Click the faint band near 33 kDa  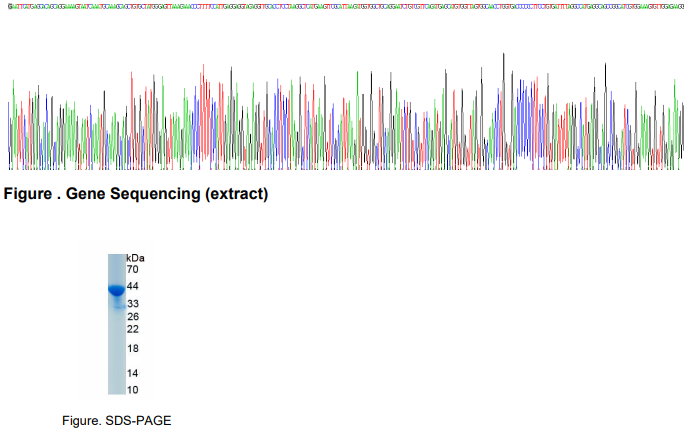[118, 307]
